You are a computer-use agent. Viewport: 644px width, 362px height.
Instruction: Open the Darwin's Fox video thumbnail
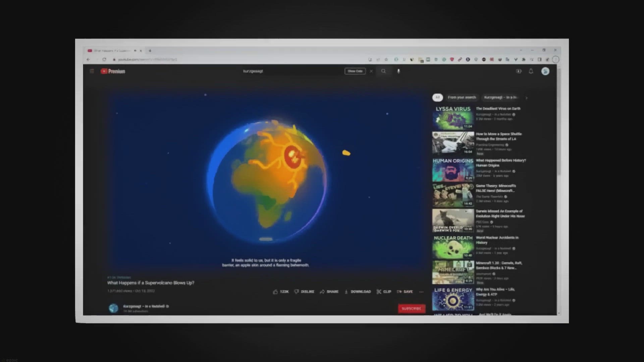pyautogui.click(x=453, y=221)
